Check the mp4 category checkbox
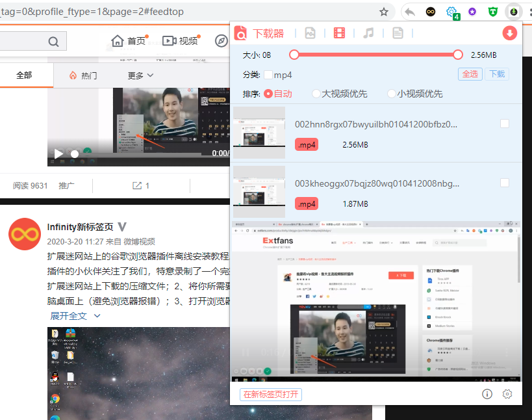This screenshot has width=532, height=420. click(x=268, y=74)
